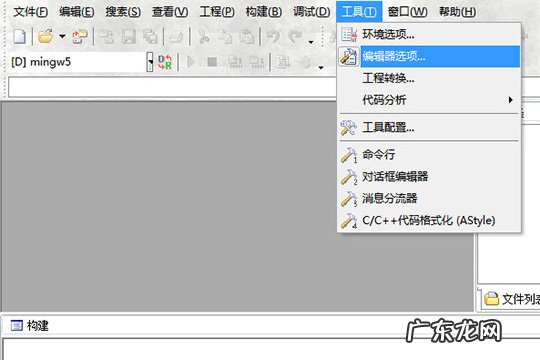
Task: Open the overflow arrow after the hand icon
Action: point(321,68)
